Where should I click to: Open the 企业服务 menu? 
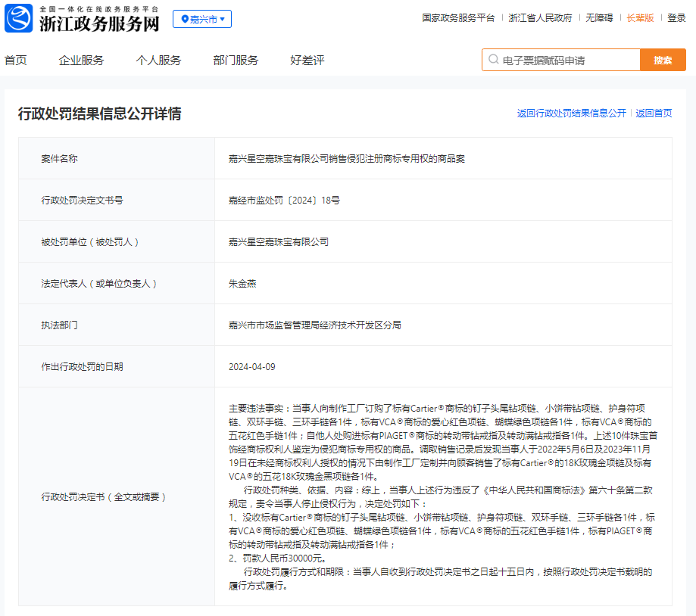tap(81, 61)
